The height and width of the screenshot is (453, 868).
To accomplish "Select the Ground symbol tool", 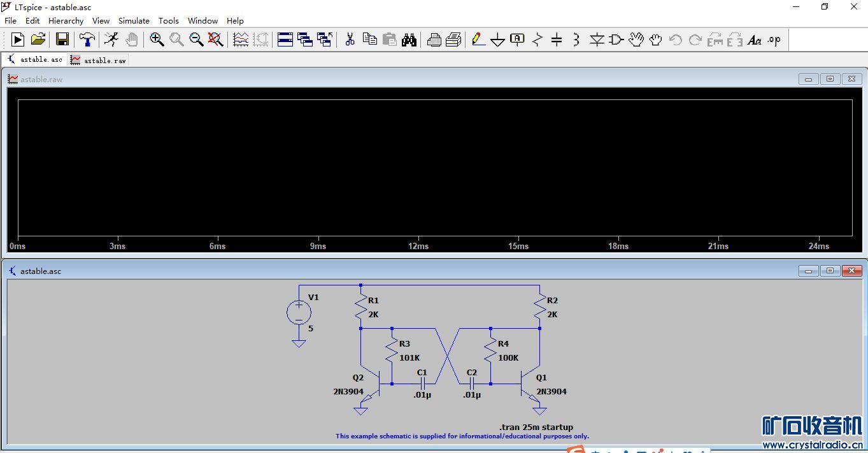I will (497, 40).
